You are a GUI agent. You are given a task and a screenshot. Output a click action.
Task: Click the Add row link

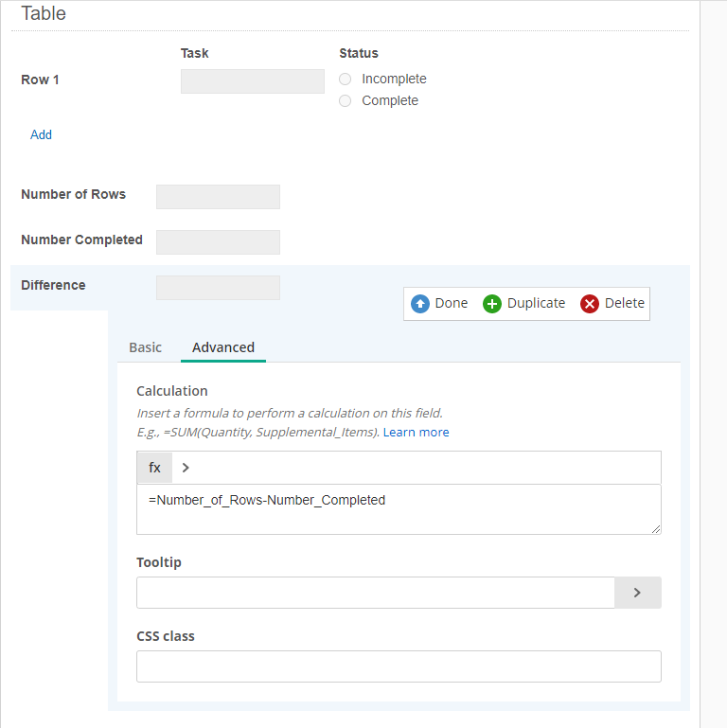pyautogui.click(x=41, y=134)
